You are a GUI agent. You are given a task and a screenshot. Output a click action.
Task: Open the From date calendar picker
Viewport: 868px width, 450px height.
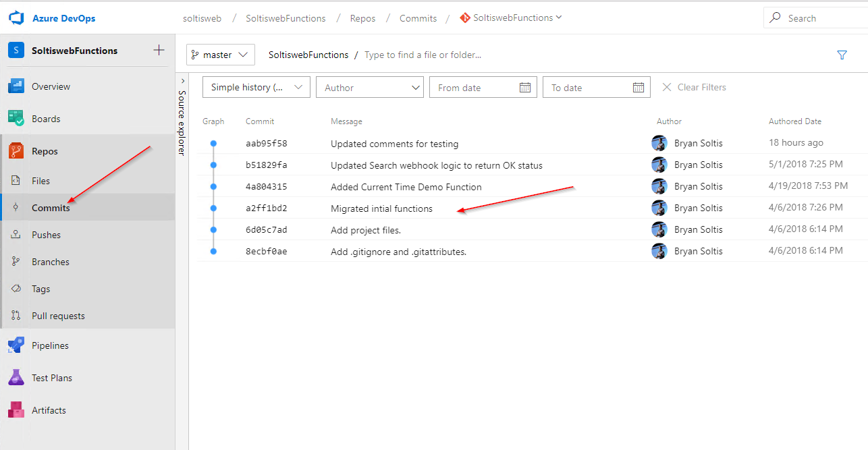tap(525, 88)
